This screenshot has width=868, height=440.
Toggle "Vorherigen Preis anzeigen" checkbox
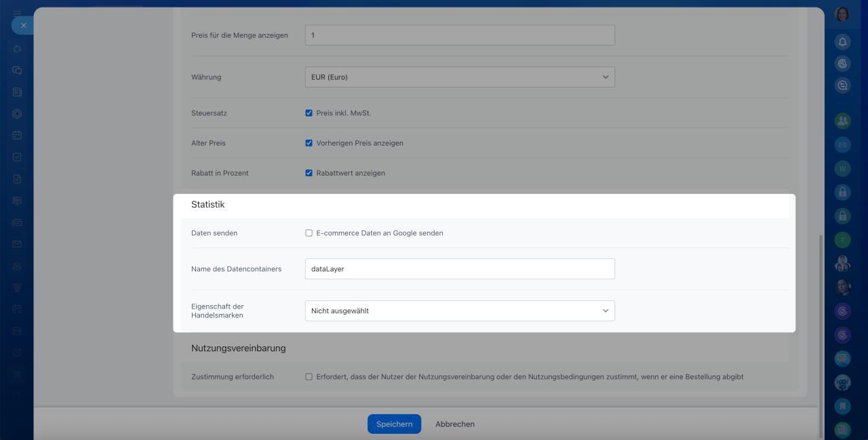[309, 143]
